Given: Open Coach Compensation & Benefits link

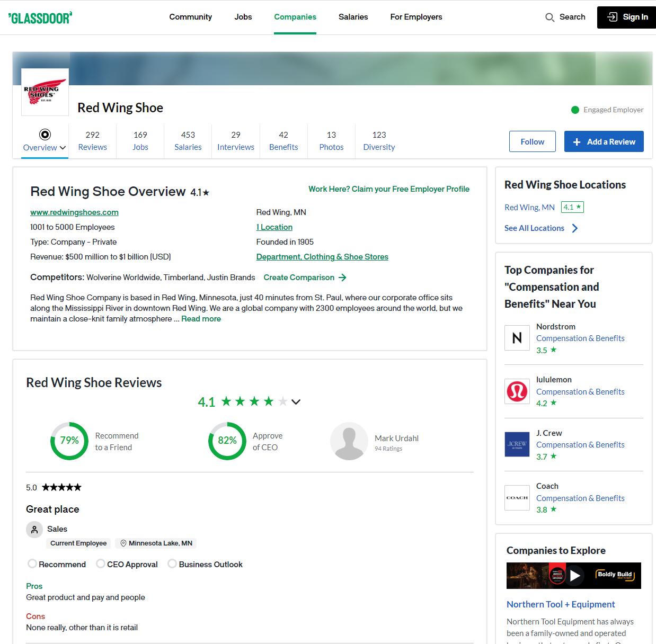Looking at the screenshot, I should click(580, 498).
